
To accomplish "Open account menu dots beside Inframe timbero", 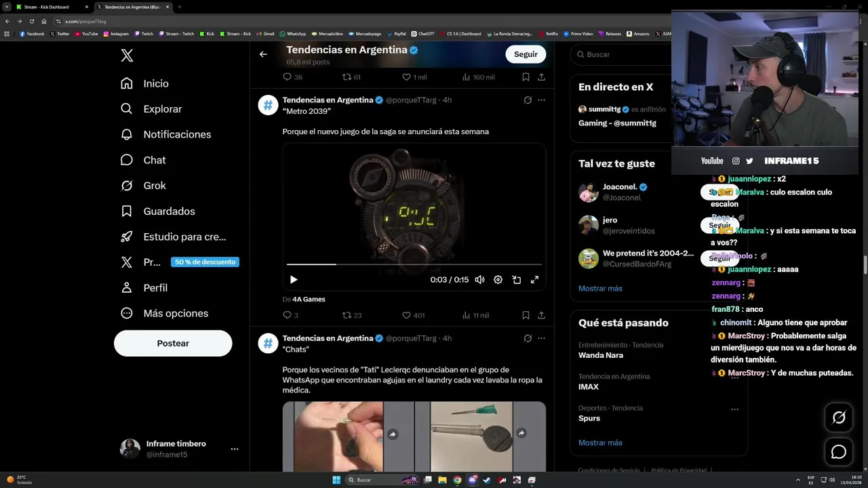I will 235,449.
